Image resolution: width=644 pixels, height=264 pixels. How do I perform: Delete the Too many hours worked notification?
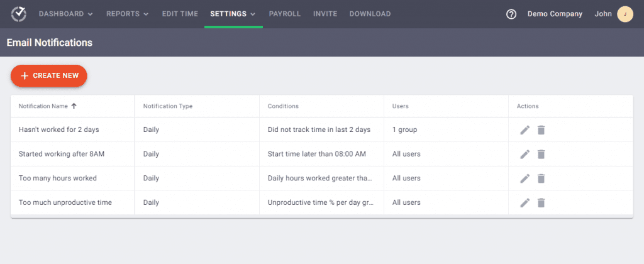tap(541, 179)
